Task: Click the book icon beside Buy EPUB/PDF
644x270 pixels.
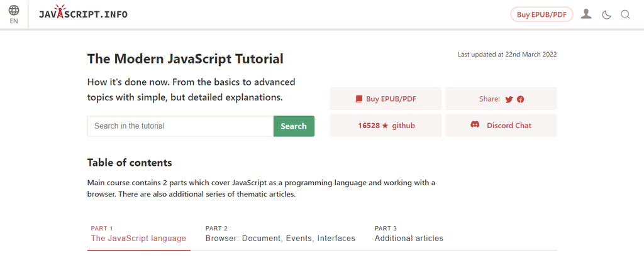Action: [358, 99]
